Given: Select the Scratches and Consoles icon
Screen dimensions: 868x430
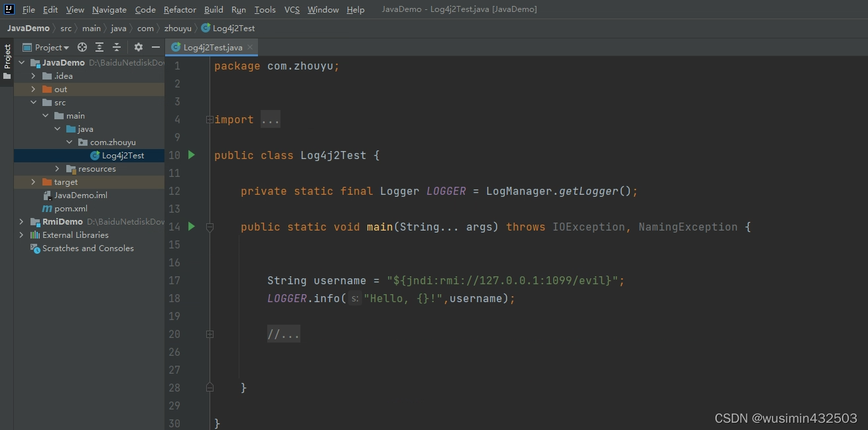Looking at the screenshot, I should (x=35, y=248).
